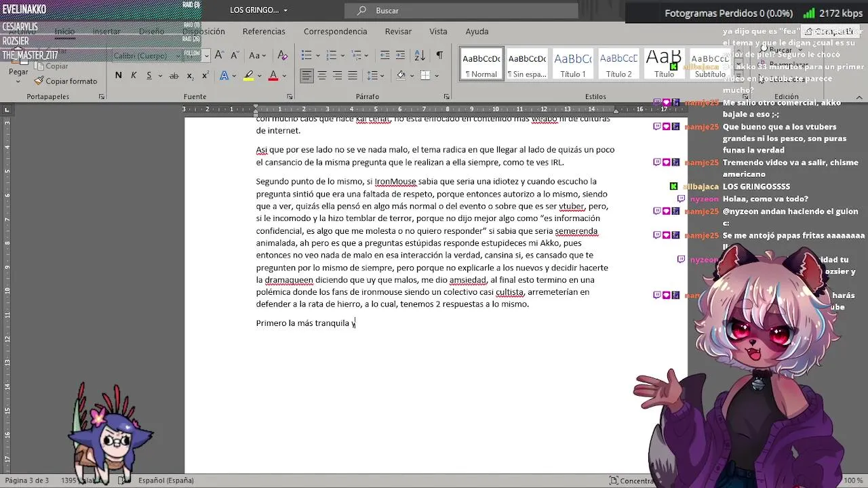Apply multilevel list icon
This screenshot has width=868, height=488.
pos(355,55)
